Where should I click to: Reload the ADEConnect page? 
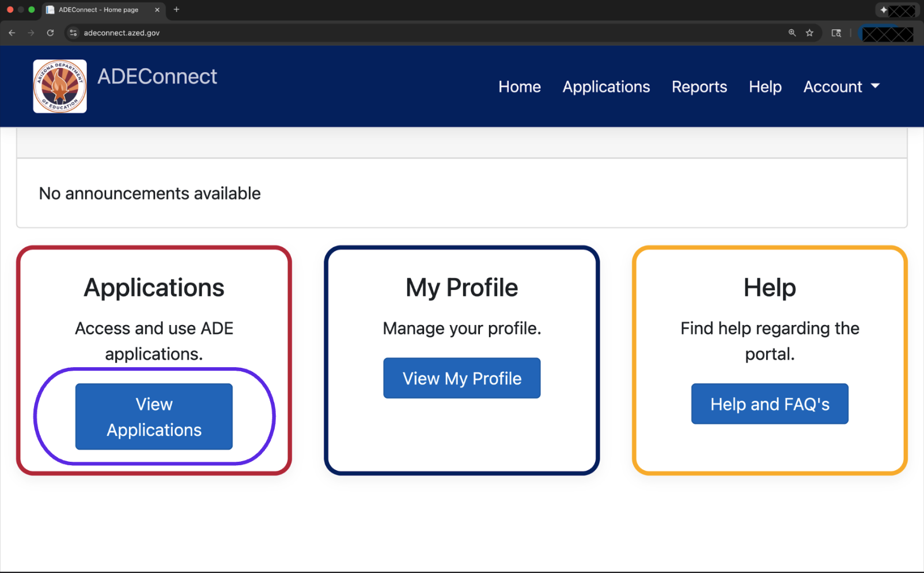coord(51,33)
